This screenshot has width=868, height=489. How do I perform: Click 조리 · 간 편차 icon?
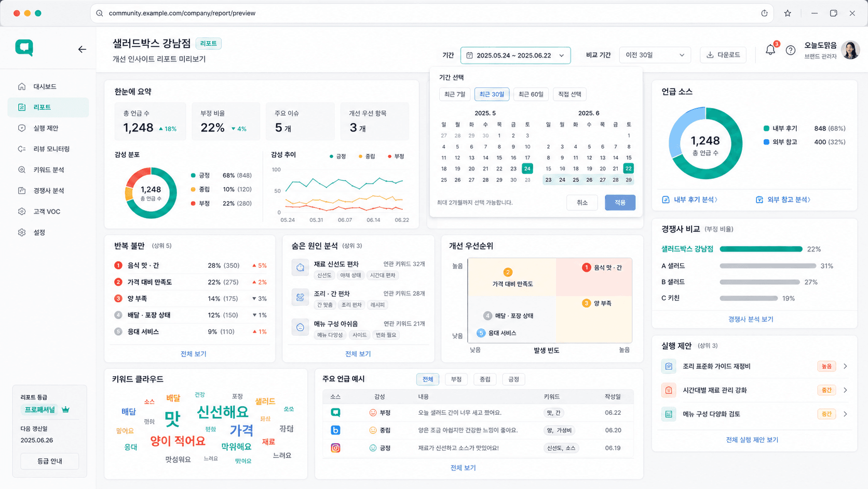pyautogui.click(x=300, y=297)
